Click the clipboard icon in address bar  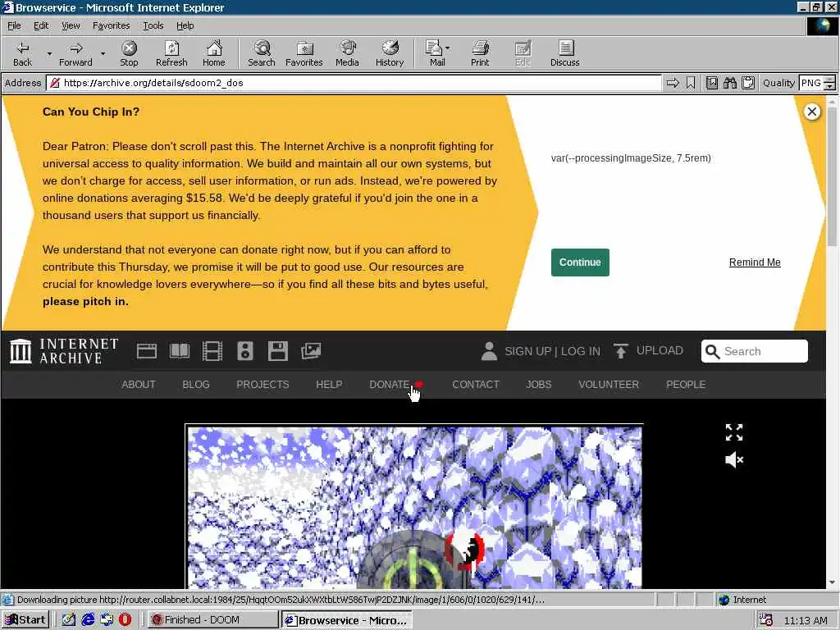point(748,83)
